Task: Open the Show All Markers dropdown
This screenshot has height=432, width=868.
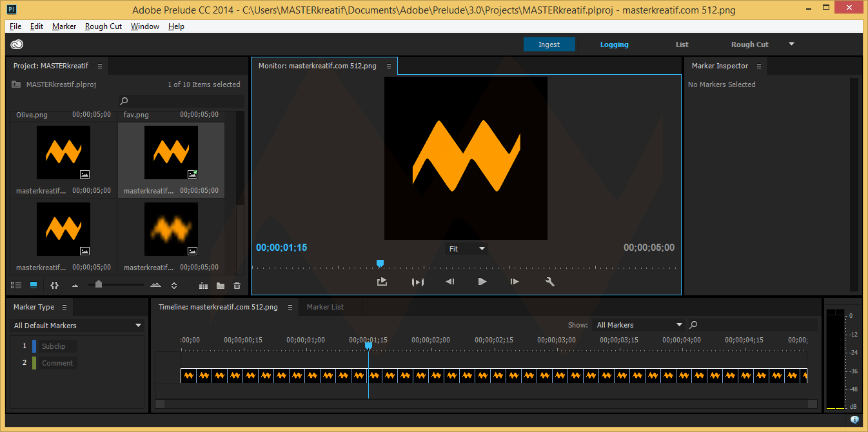Action: pos(638,325)
